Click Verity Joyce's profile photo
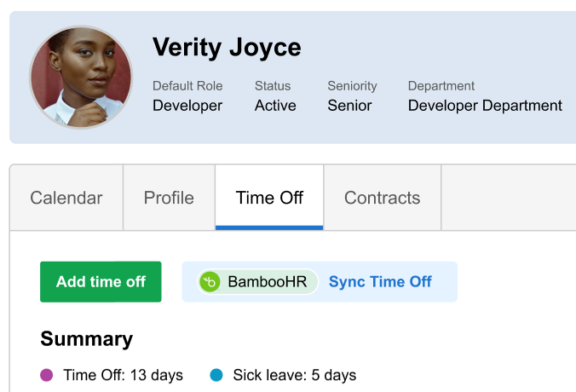The height and width of the screenshot is (392, 576). 81,77
